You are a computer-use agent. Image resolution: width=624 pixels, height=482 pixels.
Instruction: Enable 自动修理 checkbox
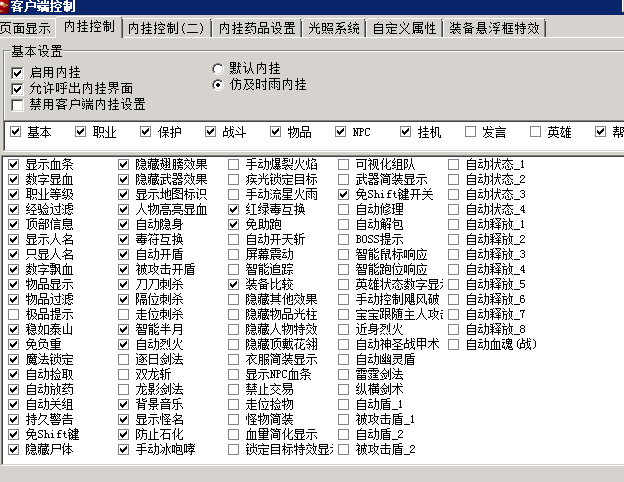[x=343, y=209]
